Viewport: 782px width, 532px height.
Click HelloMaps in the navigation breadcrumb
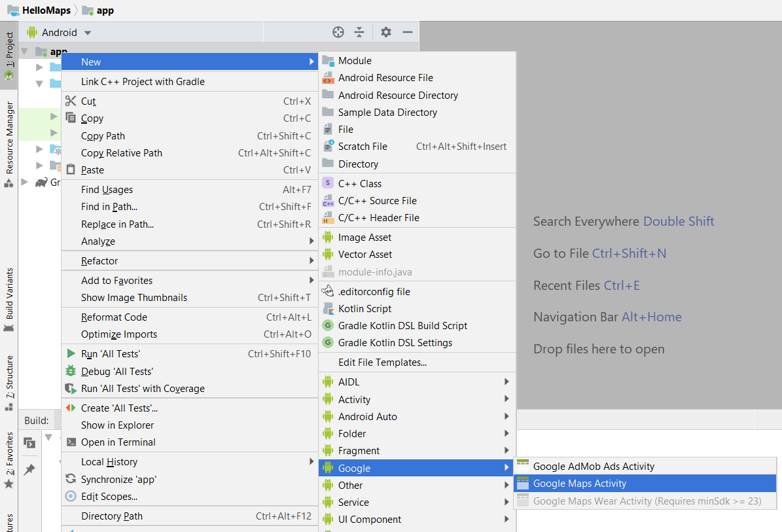coord(39,10)
